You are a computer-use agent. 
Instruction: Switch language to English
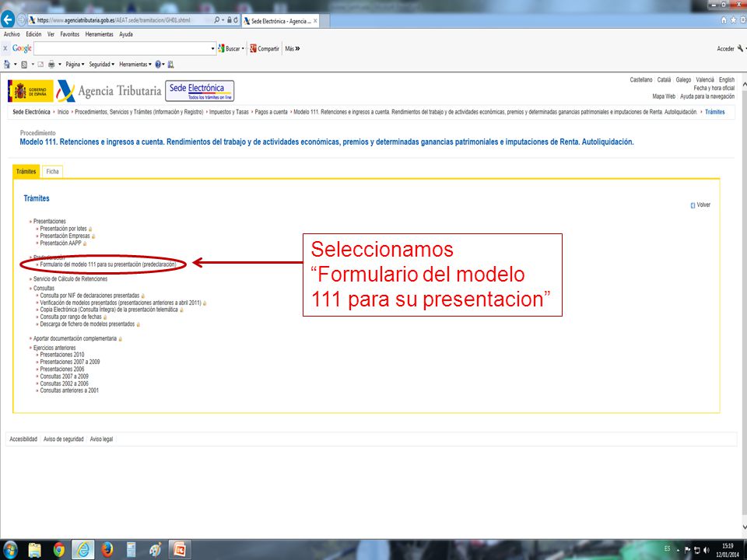[727, 80]
